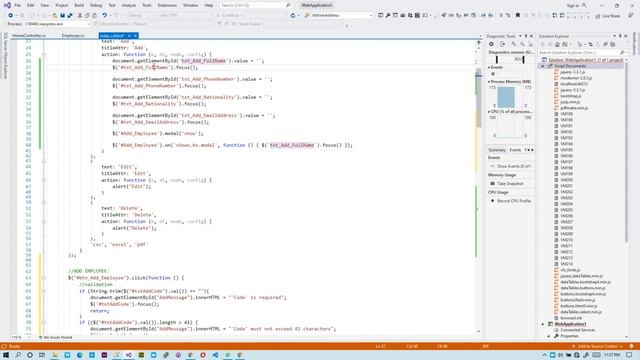Click Record CPU Profile

pyautogui.click(x=513, y=201)
